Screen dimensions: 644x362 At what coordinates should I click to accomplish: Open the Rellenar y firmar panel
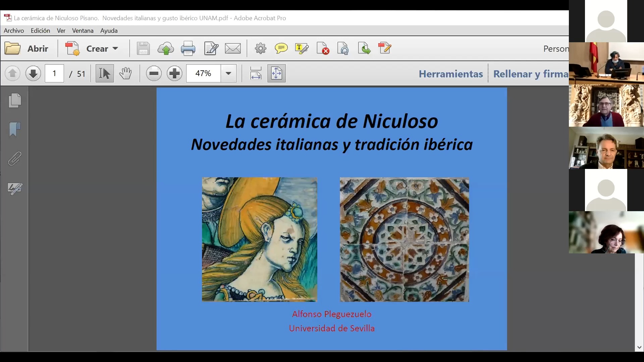pyautogui.click(x=531, y=74)
